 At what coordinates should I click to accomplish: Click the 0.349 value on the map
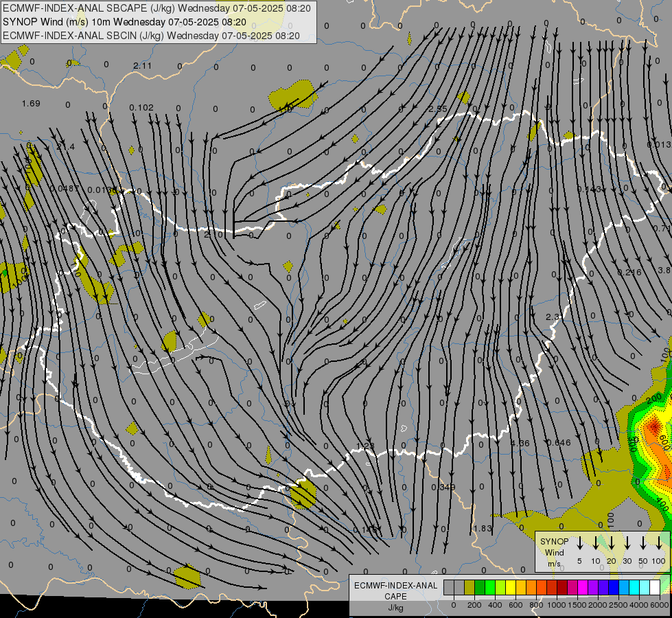point(443,488)
